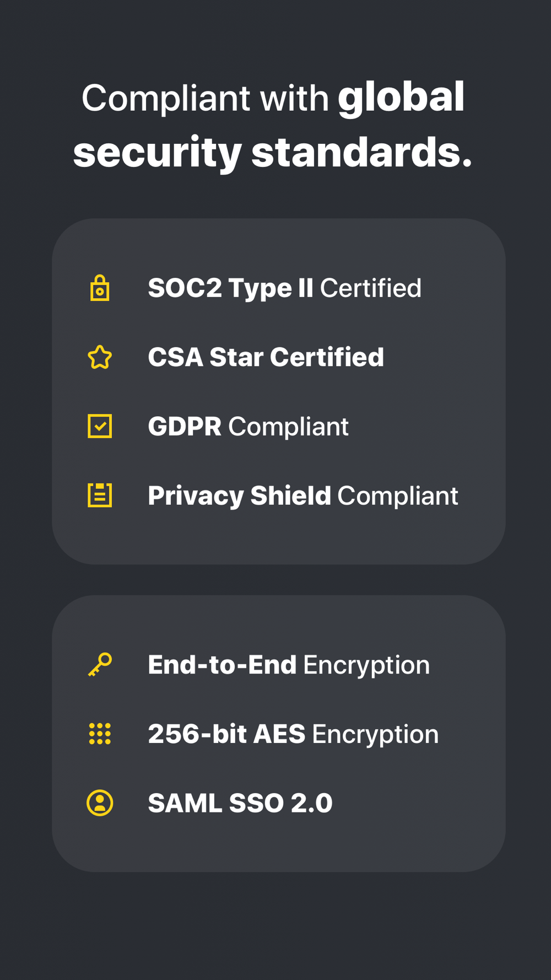The image size is (551, 980).
Task: Click the word 'Certified' after SOC2 Type II
Action: point(370,288)
